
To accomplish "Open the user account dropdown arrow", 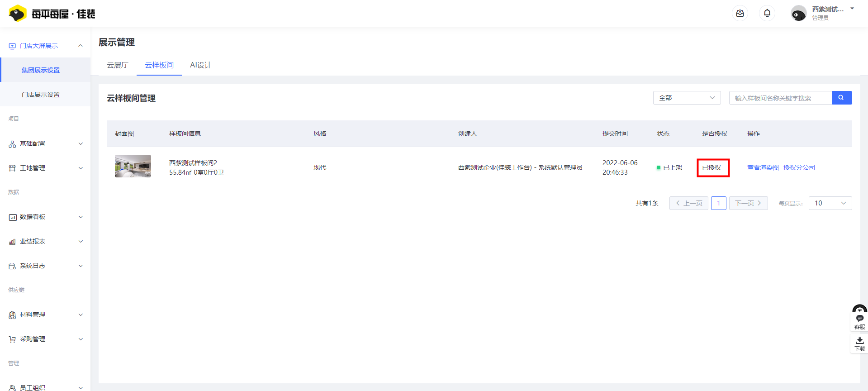I will click(x=852, y=9).
